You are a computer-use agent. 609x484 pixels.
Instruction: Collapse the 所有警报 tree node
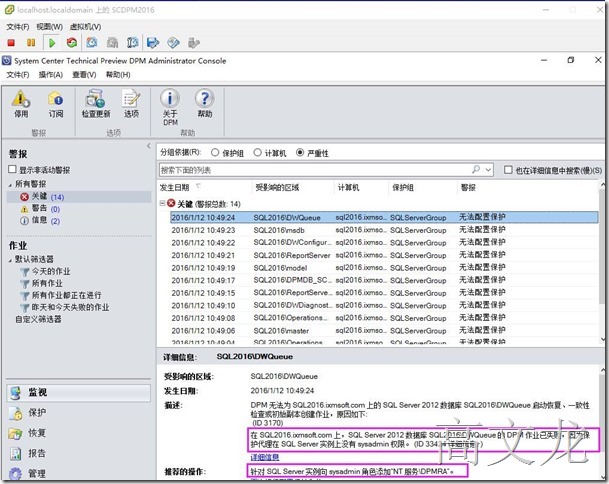point(10,185)
